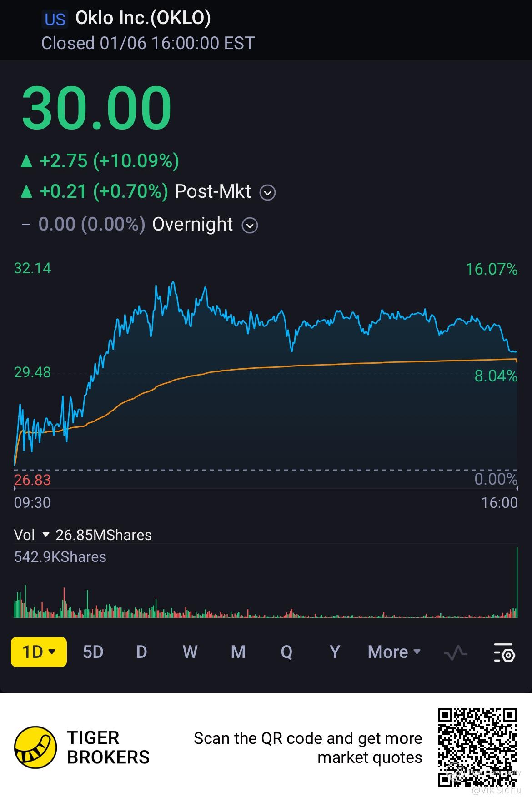Click the Oklo Inc.(OKLO) title
The width and height of the screenshot is (532, 802).
(x=143, y=18)
